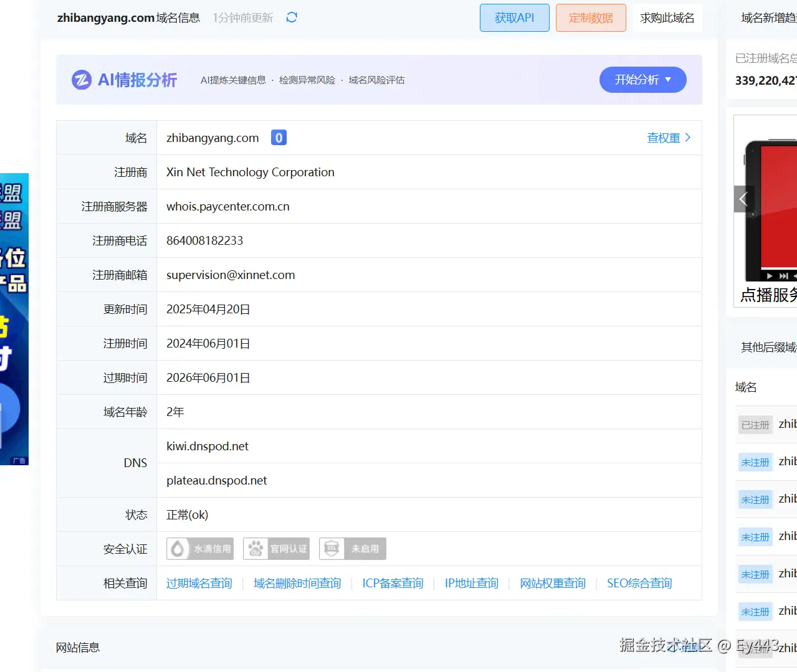Click registrar phone 864008182233

point(205,240)
